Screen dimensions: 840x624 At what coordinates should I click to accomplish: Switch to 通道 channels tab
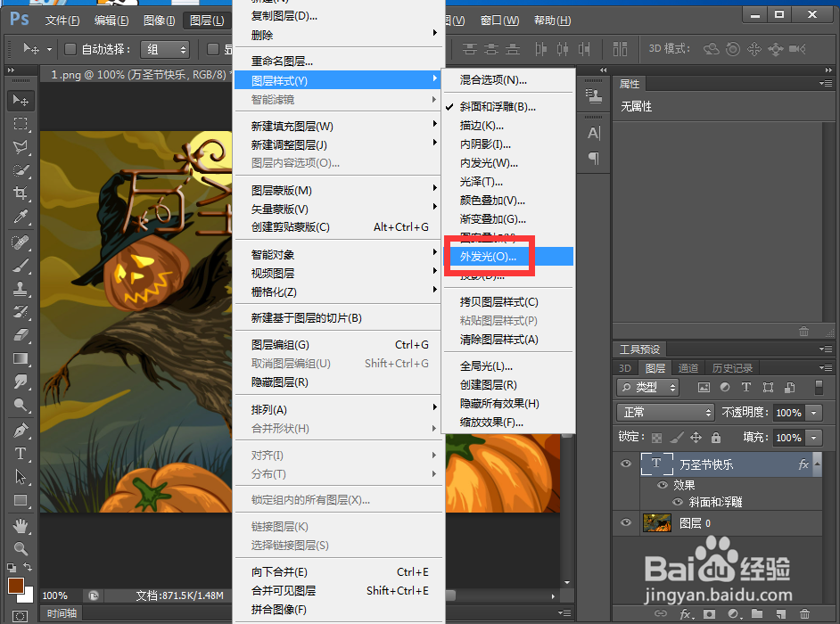(x=688, y=368)
